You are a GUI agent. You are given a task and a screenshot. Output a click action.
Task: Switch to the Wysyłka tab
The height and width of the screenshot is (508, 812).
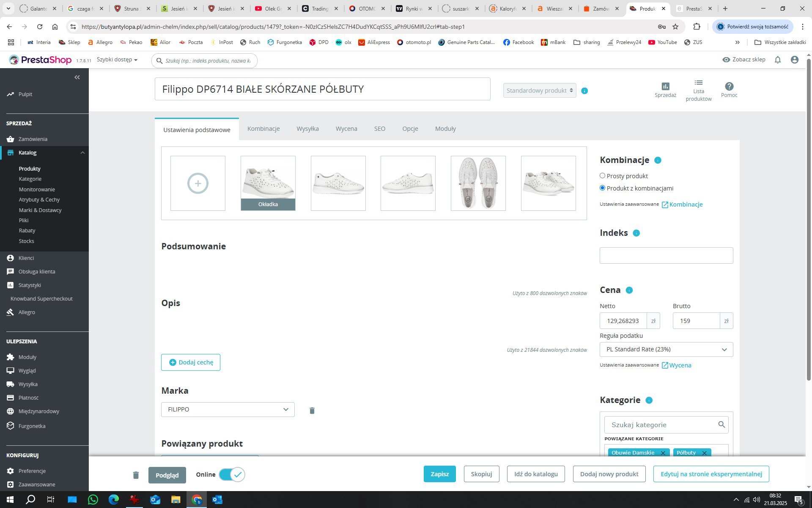307,129
